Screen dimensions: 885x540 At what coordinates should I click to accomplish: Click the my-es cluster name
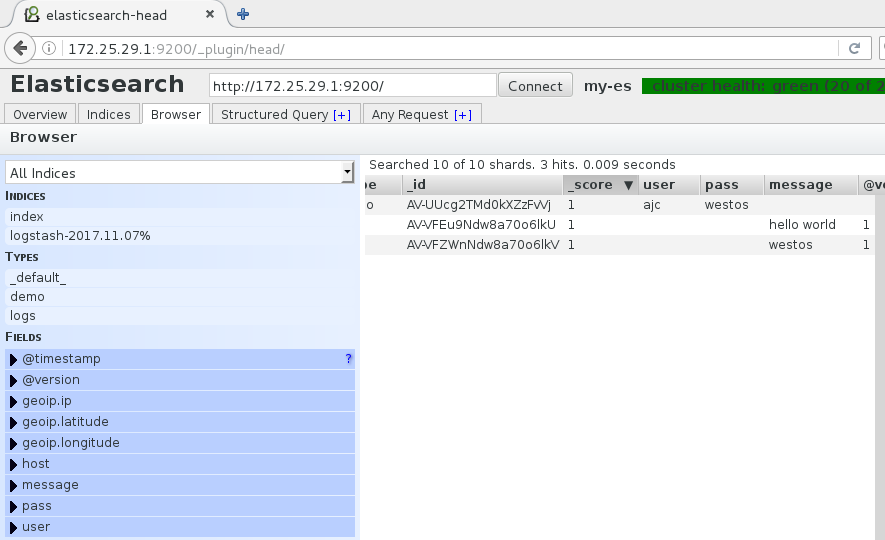click(607, 86)
